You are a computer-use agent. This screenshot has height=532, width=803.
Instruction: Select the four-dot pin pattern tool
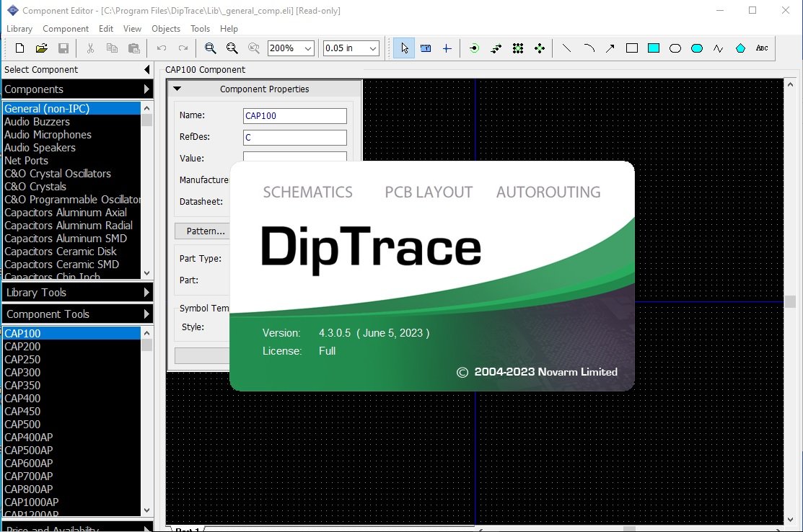tap(539, 48)
